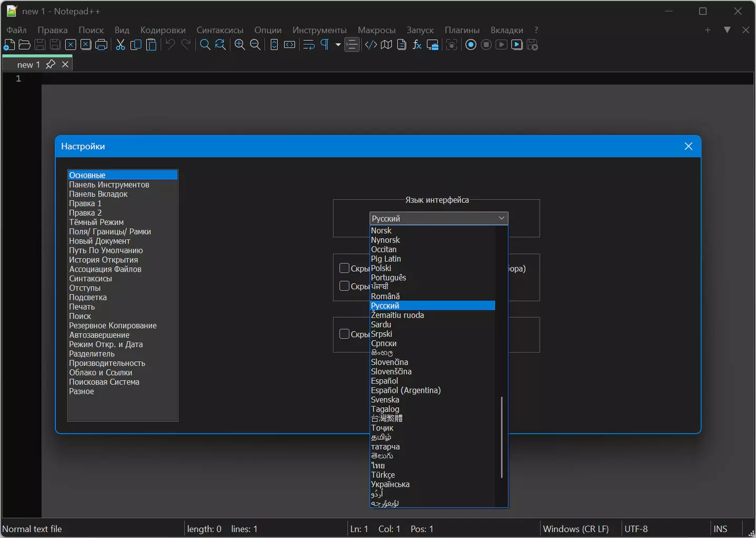Select Подсветка in settings list

[x=122, y=297]
